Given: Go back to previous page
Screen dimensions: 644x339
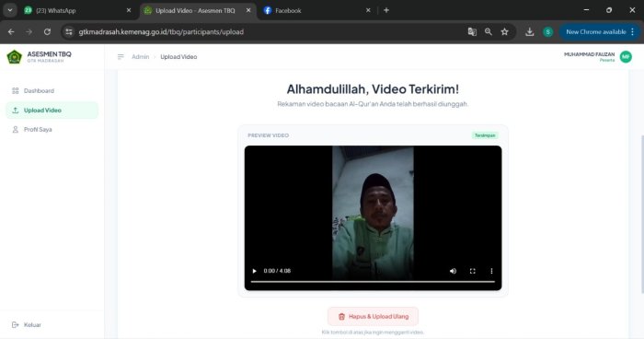Looking at the screenshot, I should click(11, 31).
